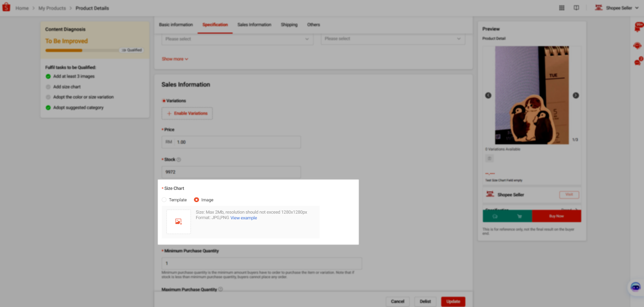The height and width of the screenshot is (307, 644).
Task: Select the Image radio button
Action: tap(196, 200)
